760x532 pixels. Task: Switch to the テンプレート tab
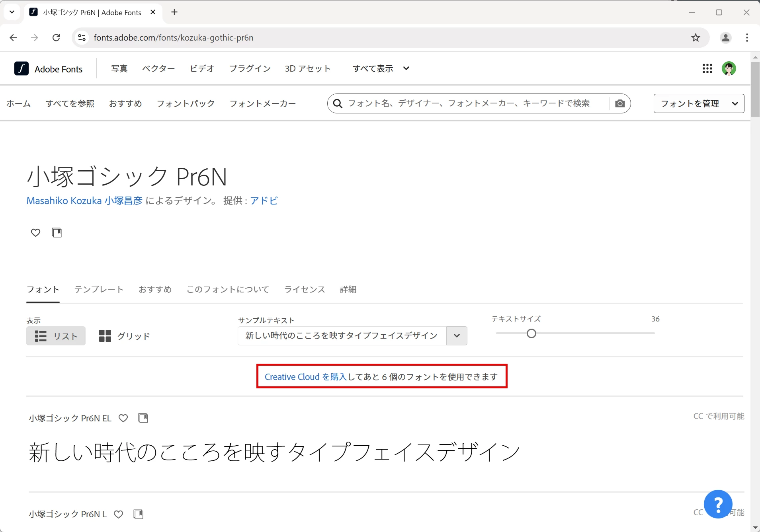[99, 289]
